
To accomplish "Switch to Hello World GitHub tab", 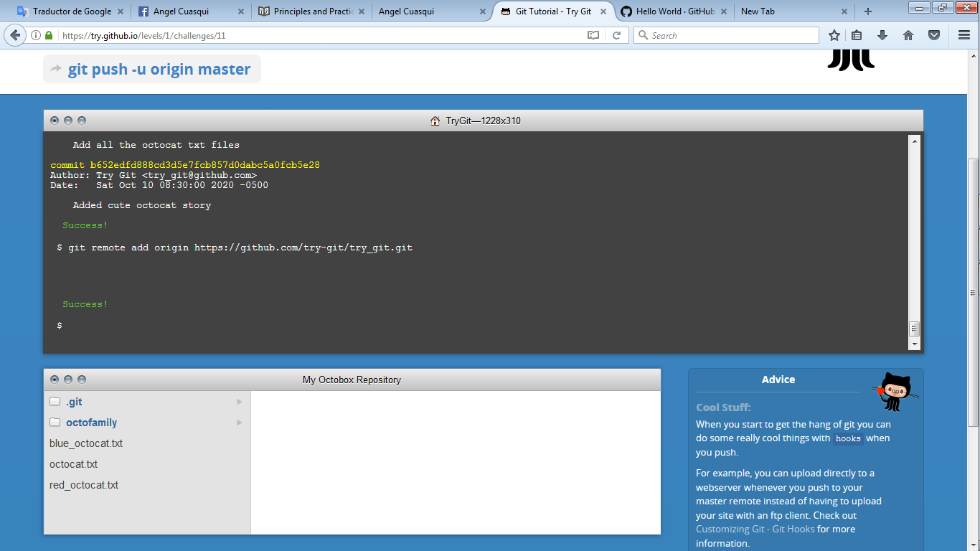I will [673, 11].
